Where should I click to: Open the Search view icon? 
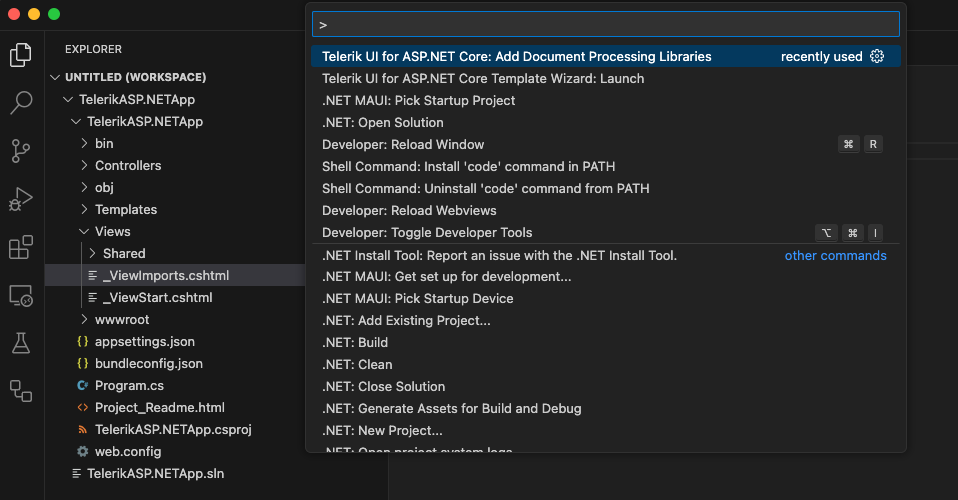[21, 103]
